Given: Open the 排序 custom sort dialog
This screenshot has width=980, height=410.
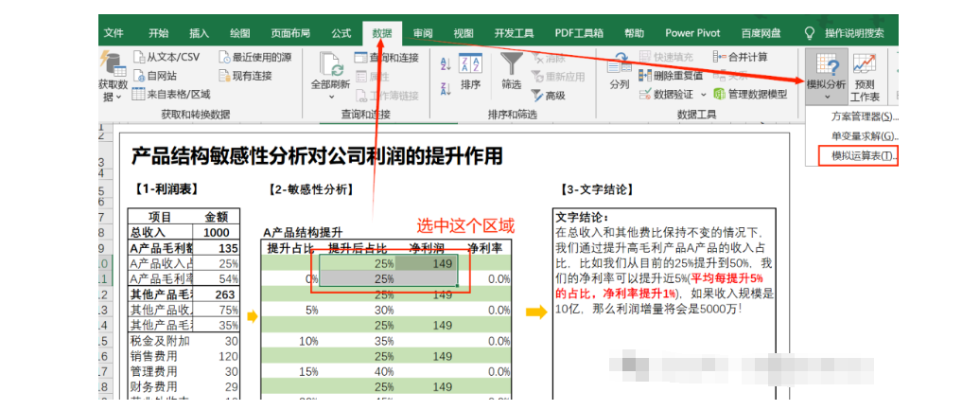Looking at the screenshot, I should (x=470, y=71).
